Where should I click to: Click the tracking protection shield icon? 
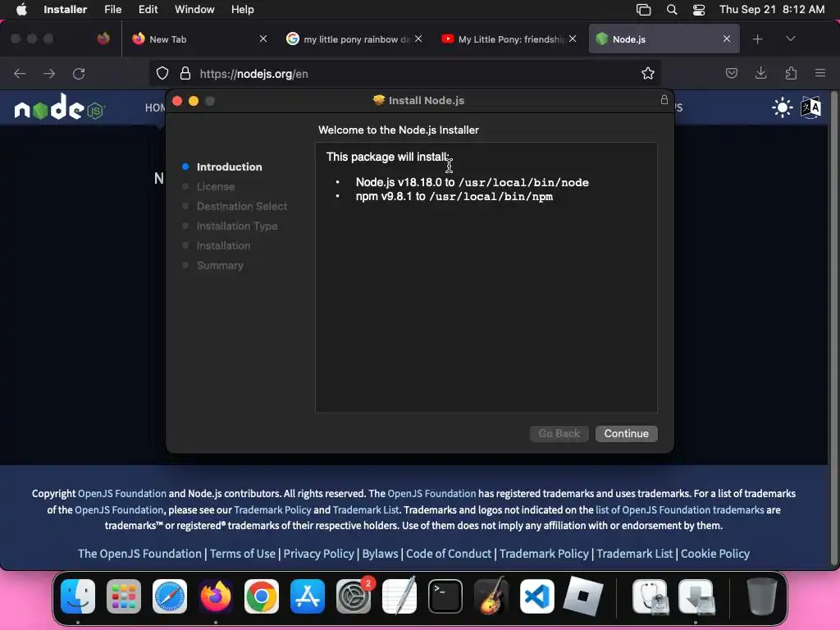(162, 73)
